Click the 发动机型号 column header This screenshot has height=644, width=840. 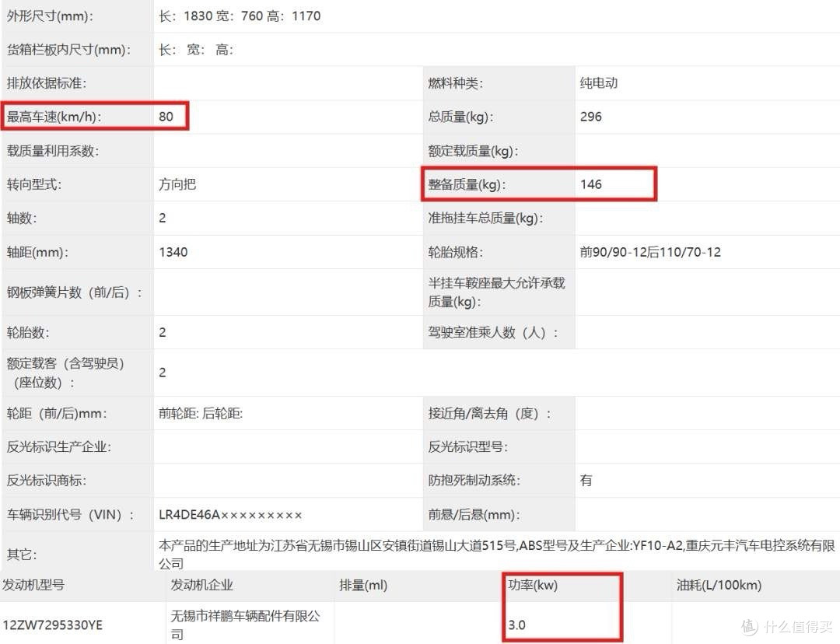(x=33, y=585)
